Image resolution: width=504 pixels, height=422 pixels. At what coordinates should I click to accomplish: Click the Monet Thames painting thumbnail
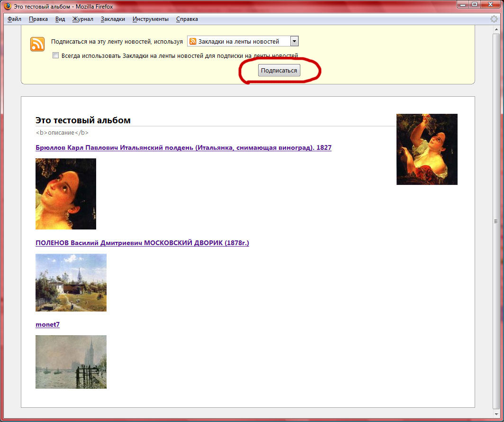click(x=71, y=362)
